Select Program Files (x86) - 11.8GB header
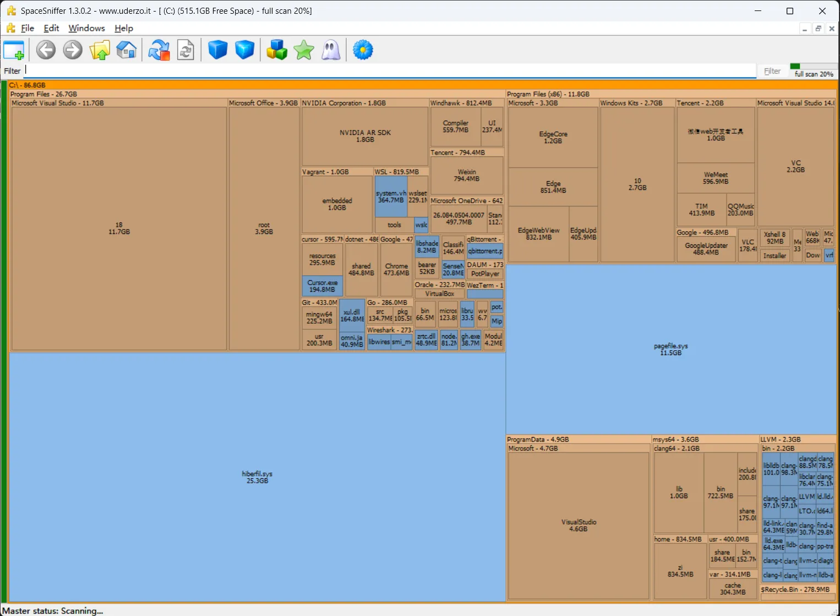This screenshot has width=840, height=616. tap(672, 94)
